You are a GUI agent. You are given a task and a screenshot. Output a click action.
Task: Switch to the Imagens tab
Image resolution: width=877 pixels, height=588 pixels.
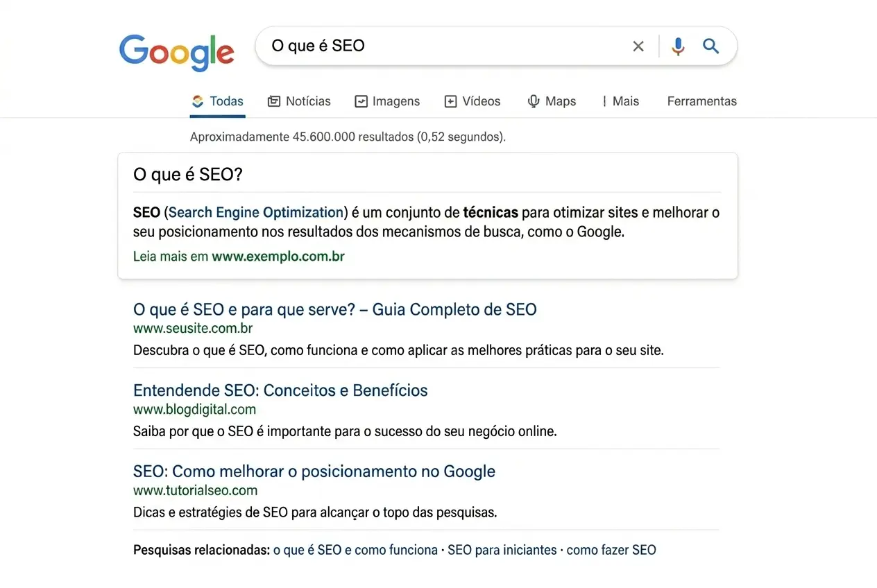(387, 101)
